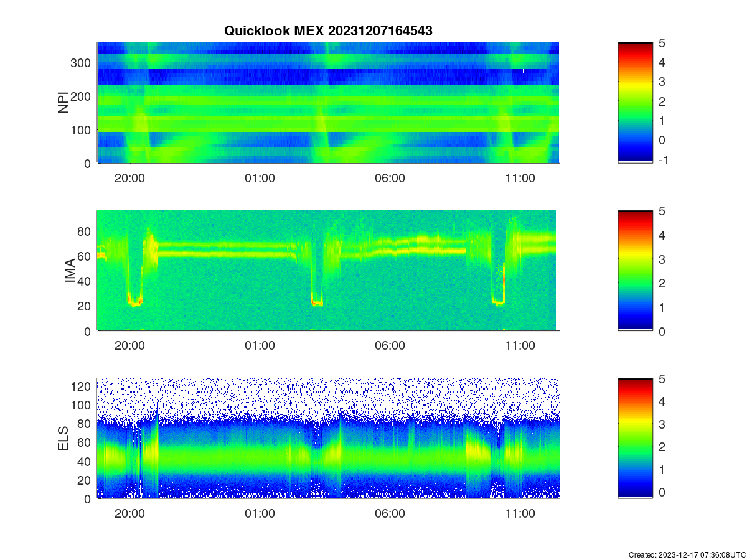747x560 pixels.
Task: Click the 0 tick on the NPI y-axis
Action: 88,163
